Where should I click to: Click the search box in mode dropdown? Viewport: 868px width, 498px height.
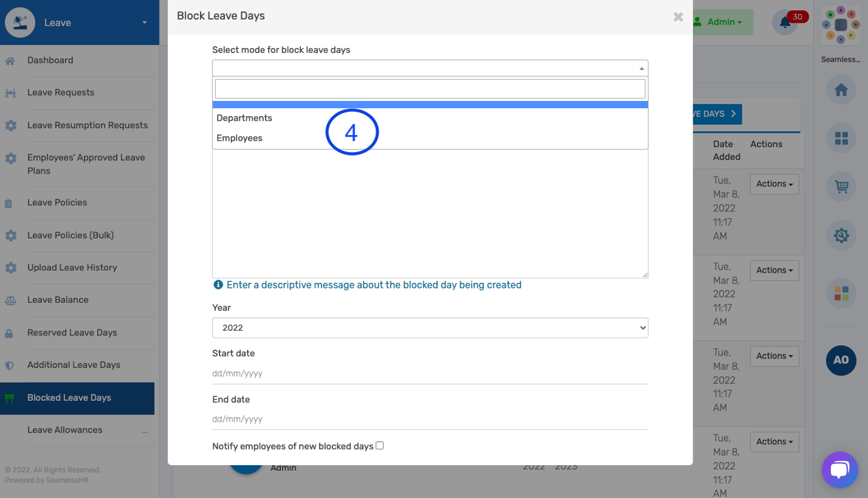(x=430, y=88)
